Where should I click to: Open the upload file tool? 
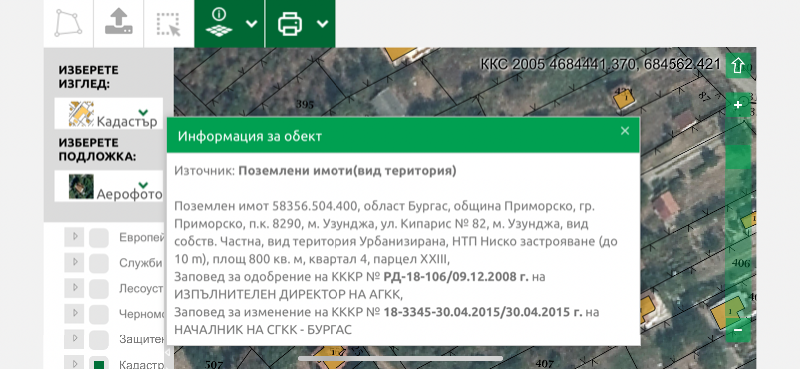[x=118, y=23]
